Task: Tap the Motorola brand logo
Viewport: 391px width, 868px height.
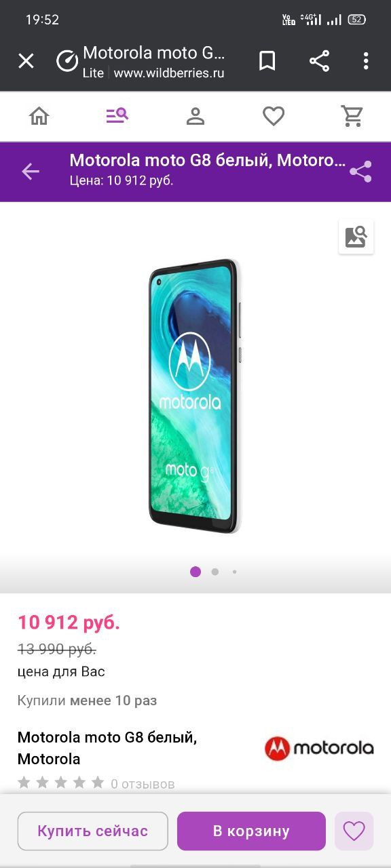Action: pyautogui.click(x=319, y=749)
